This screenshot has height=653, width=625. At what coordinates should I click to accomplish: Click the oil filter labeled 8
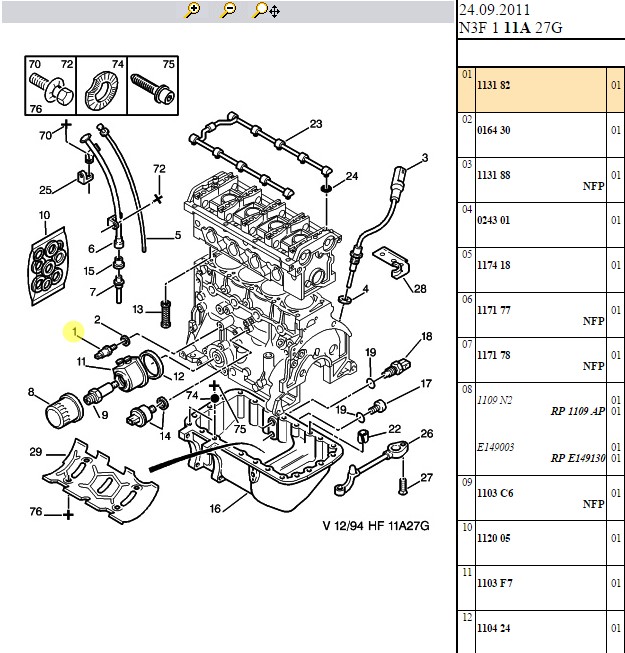64,411
